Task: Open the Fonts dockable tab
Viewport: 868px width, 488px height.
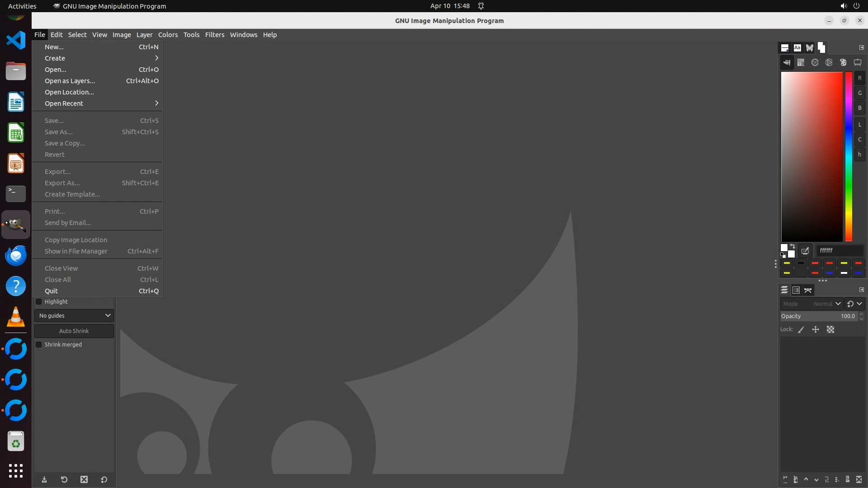Action: point(797,47)
